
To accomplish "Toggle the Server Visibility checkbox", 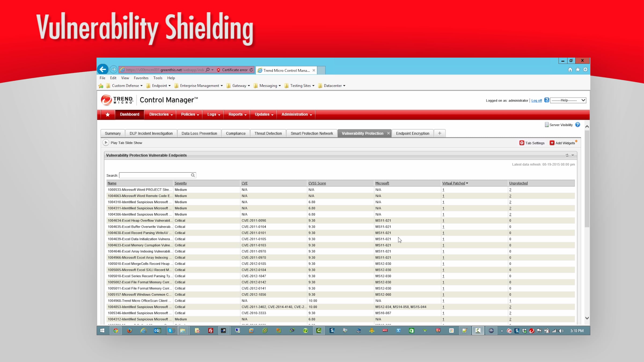I will pyautogui.click(x=547, y=125).
